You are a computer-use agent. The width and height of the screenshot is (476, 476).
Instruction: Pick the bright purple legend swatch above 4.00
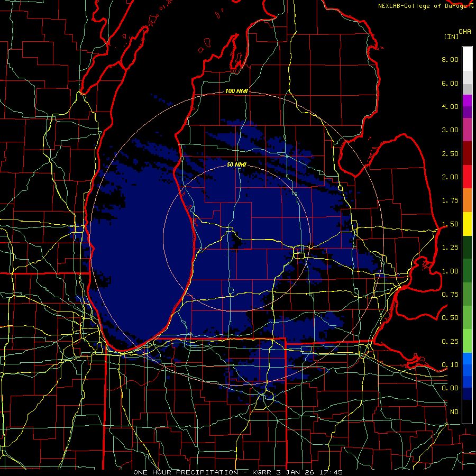point(467,100)
